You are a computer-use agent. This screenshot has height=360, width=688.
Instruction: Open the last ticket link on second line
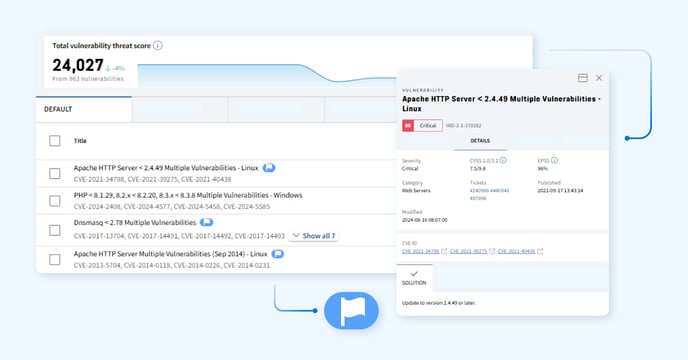click(x=478, y=198)
